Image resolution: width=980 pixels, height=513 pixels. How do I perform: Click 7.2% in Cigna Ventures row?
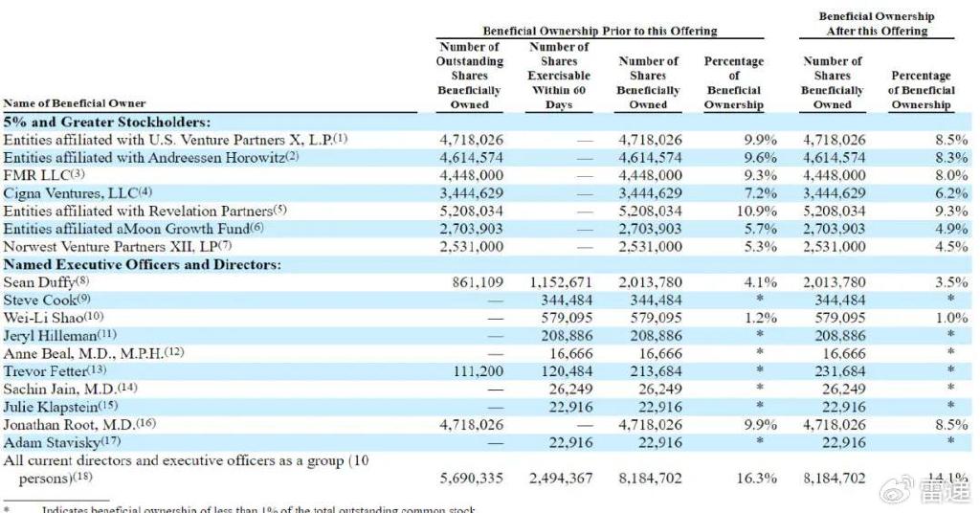[x=760, y=193]
